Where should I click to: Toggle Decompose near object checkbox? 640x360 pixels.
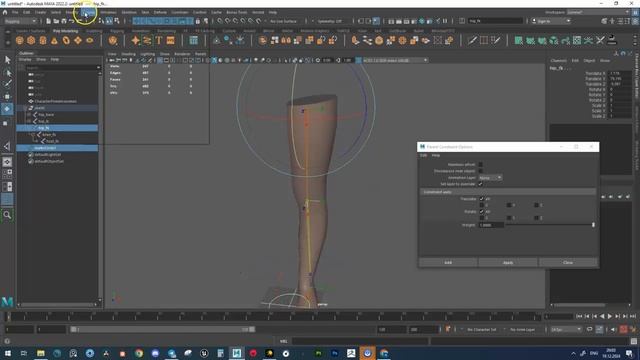click(480, 171)
